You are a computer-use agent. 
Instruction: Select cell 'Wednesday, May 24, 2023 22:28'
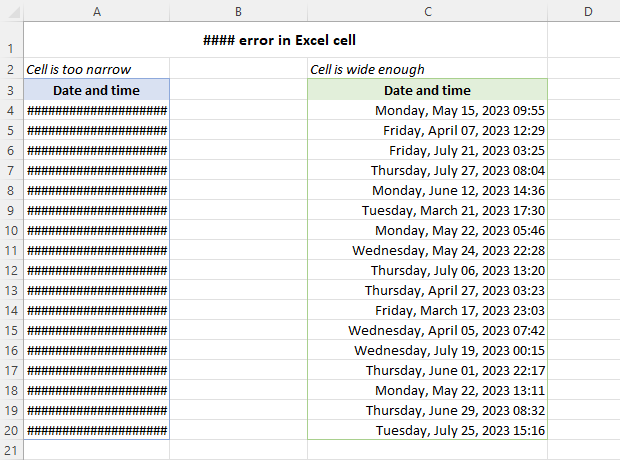(x=427, y=250)
